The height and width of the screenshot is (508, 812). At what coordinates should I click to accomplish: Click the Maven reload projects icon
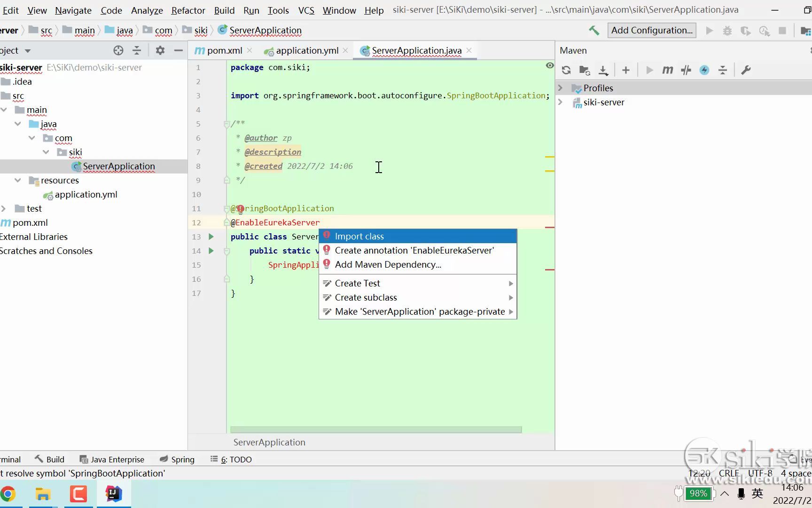point(566,70)
